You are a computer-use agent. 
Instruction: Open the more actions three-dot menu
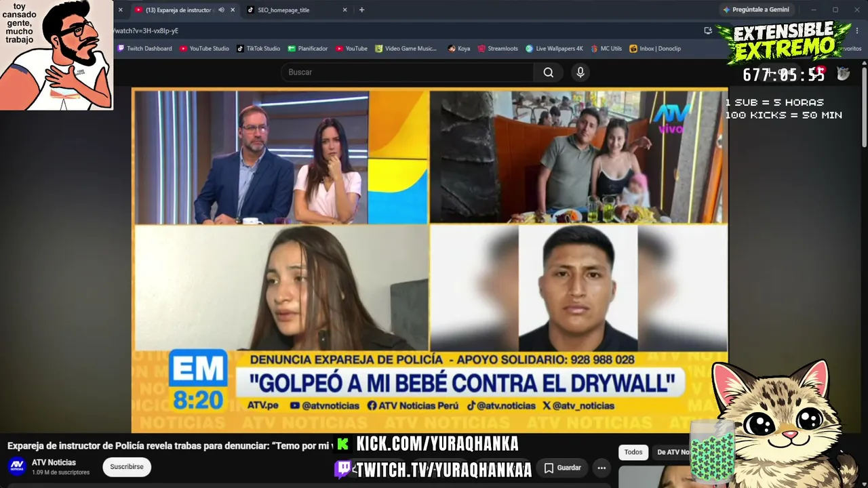(x=601, y=468)
